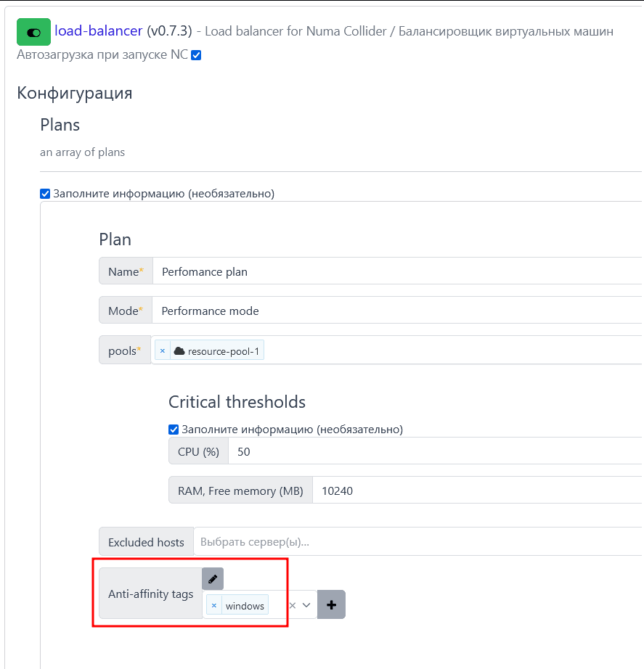Click the pools selection field

450,350
